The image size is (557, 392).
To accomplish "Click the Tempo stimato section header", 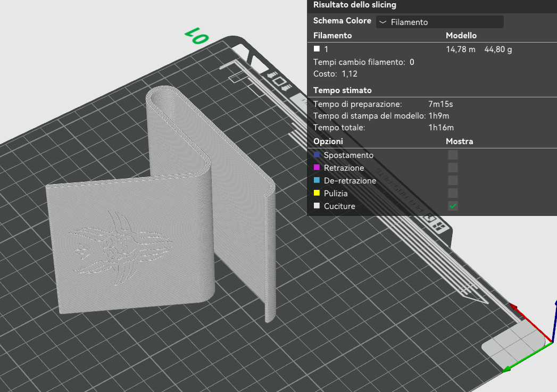I will [x=343, y=90].
